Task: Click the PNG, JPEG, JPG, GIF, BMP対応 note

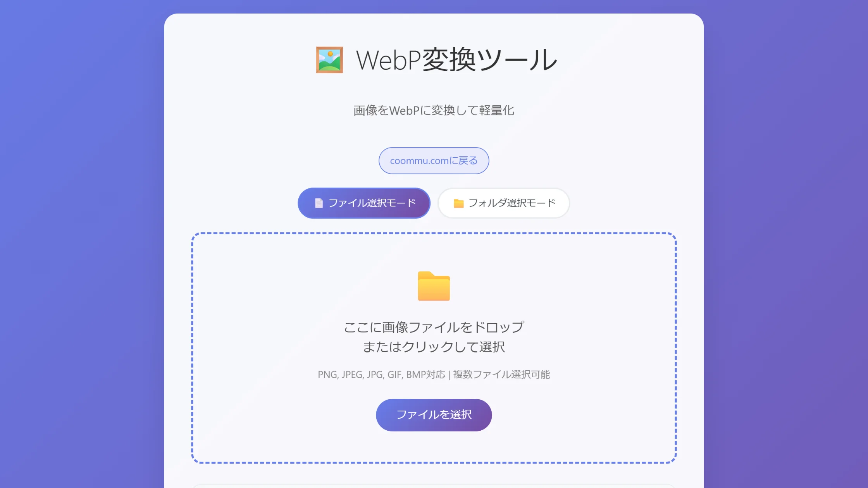Action: point(381,375)
